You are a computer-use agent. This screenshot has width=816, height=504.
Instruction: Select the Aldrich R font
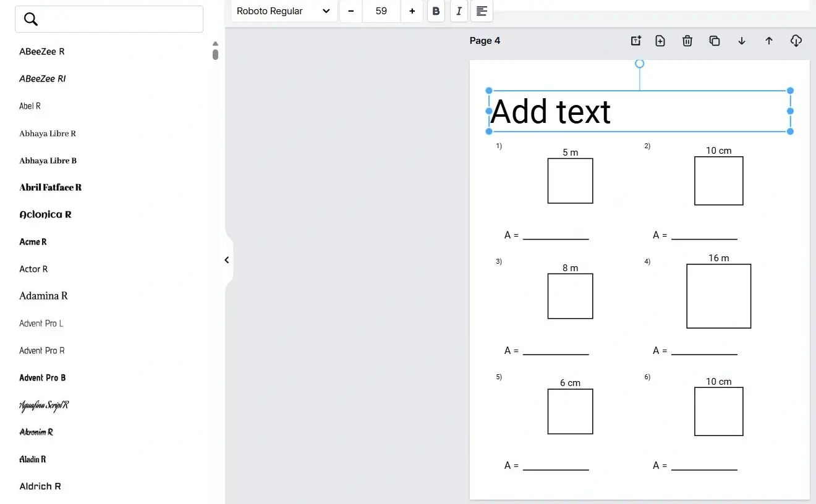40,487
